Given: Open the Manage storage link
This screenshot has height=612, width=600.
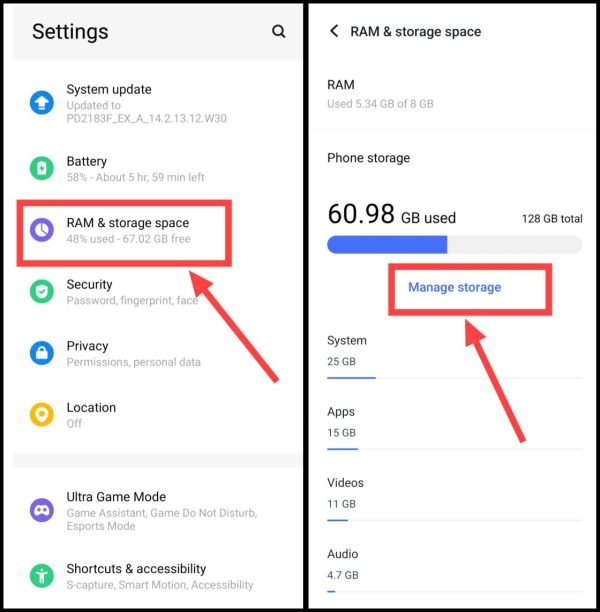Looking at the screenshot, I should click(x=454, y=287).
